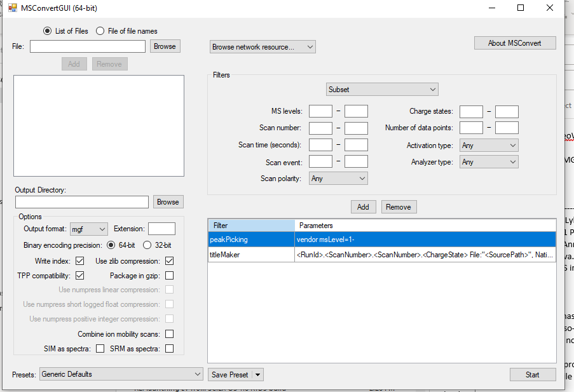
Task: Open the Output format mgf dropdown
Action: [88, 229]
